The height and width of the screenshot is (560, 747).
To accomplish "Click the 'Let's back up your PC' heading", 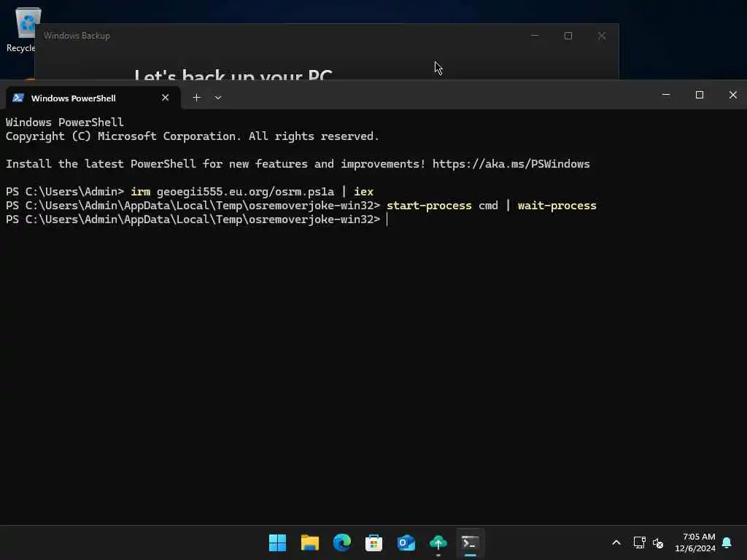I will pyautogui.click(x=233, y=75).
